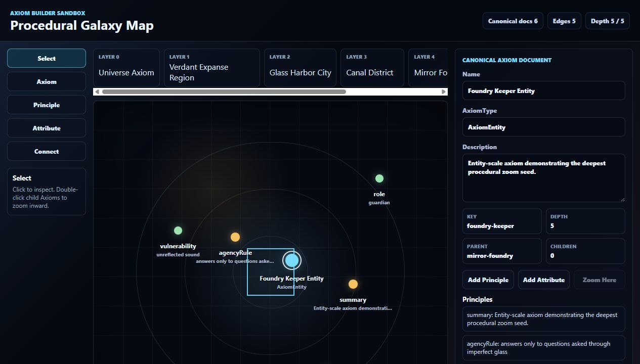Click the CHILDREN value 0 cell
This screenshot has height=364, width=640.
coord(585,251)
